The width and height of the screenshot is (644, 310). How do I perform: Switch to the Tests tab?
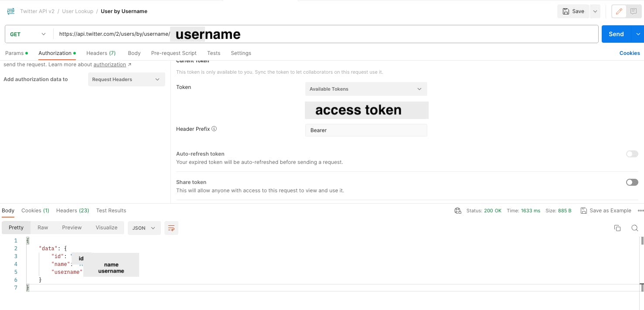click(214, 53)
